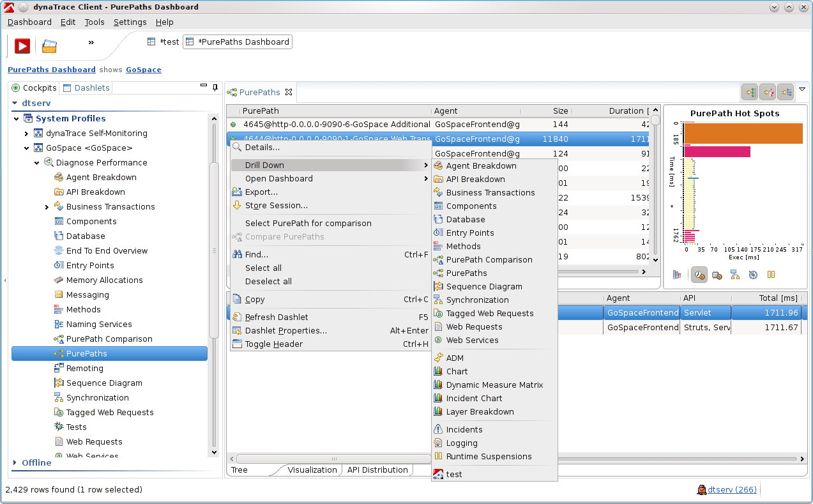Select Dynamic Measure Matrix from submenu

(494, 385)
